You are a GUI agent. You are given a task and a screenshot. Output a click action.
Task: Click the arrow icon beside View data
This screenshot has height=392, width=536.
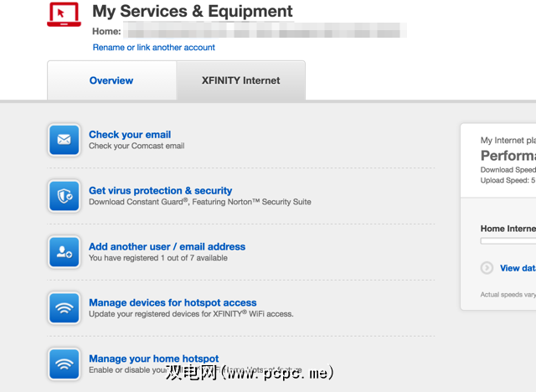tap(487, 268)
